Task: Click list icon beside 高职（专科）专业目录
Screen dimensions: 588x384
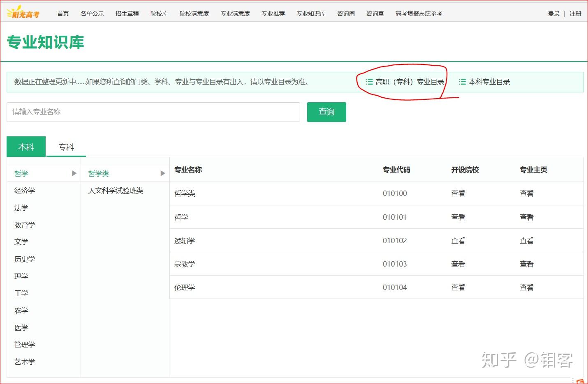Action: tap(369, 82)
